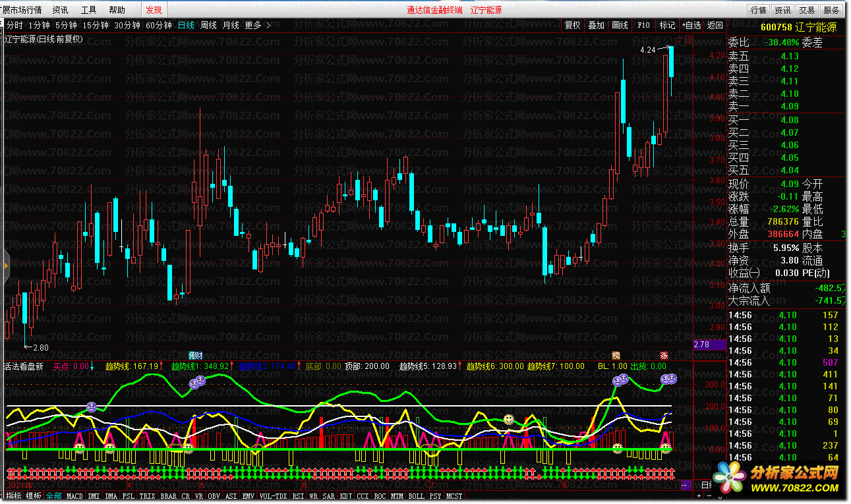Image resolution: width=851 pixels, height=504 pixels.
Task: Click the 交易 button at top right
Action: [x=807, y=10]
